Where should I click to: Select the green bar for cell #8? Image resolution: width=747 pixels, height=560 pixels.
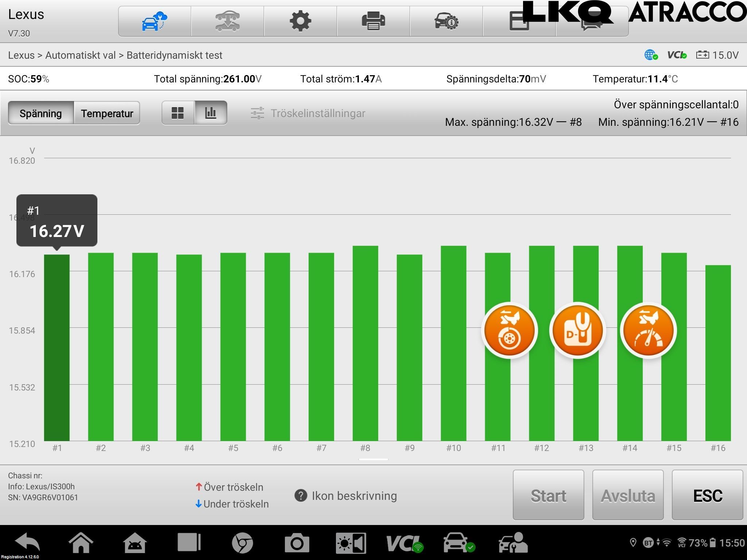point(365,343)
